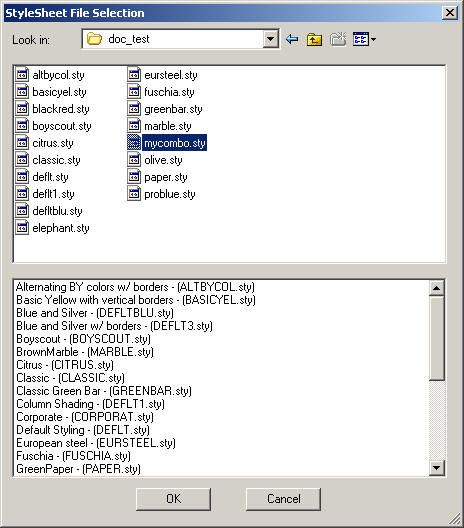
Task: Click the Up One Level folder icon
Action: pos(314,39)
